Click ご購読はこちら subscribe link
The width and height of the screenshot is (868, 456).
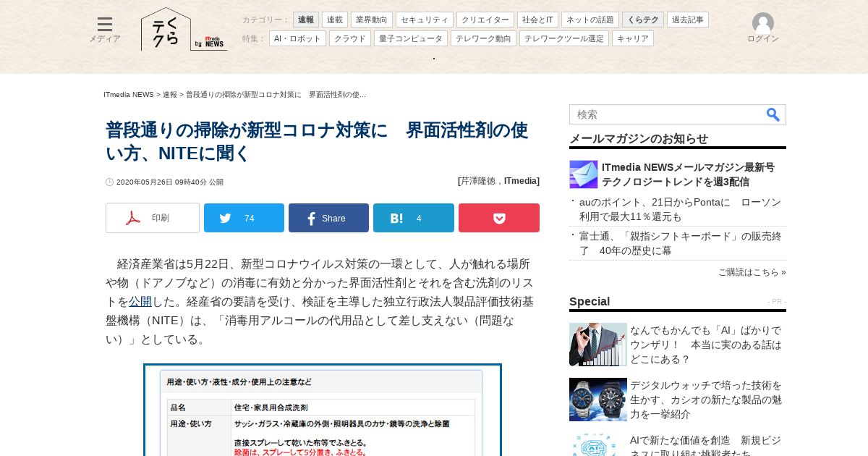coord(752,272)
